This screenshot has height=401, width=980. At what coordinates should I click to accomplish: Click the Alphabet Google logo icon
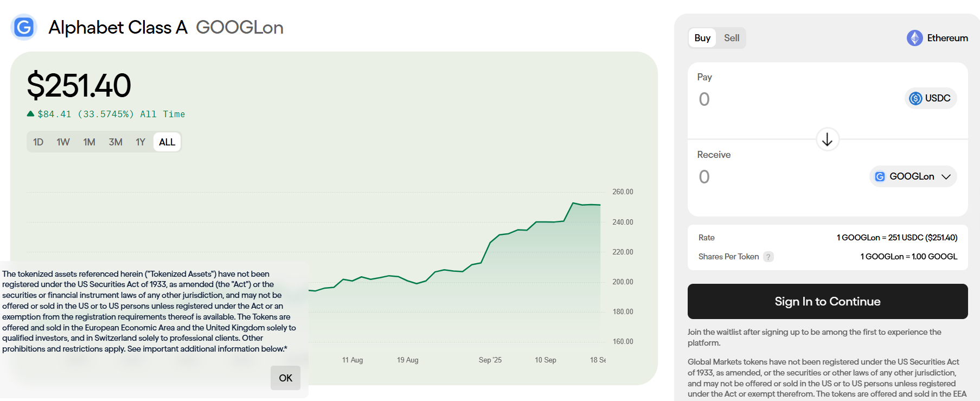[24, 27]
